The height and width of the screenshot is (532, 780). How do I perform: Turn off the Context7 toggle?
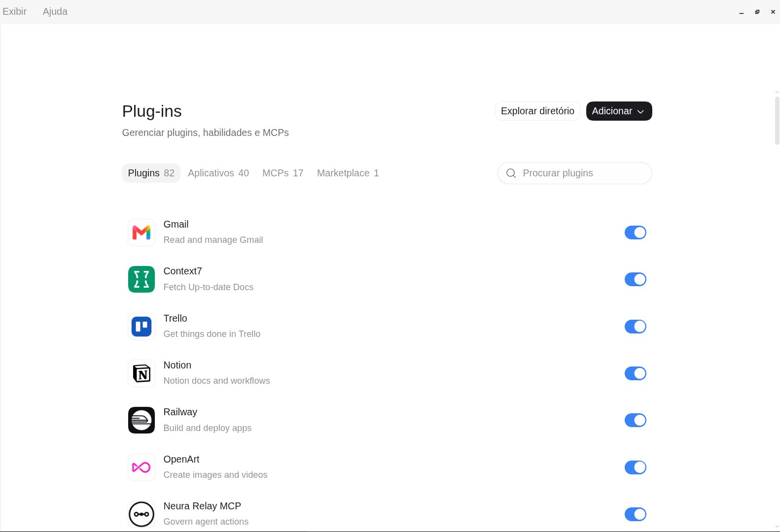(x=635, y=279)
